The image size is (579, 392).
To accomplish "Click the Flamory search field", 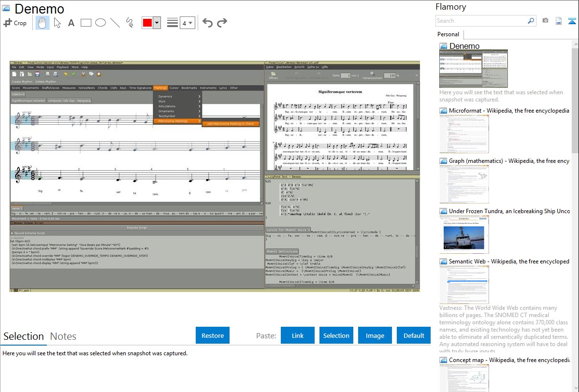I will pos(481,21).
